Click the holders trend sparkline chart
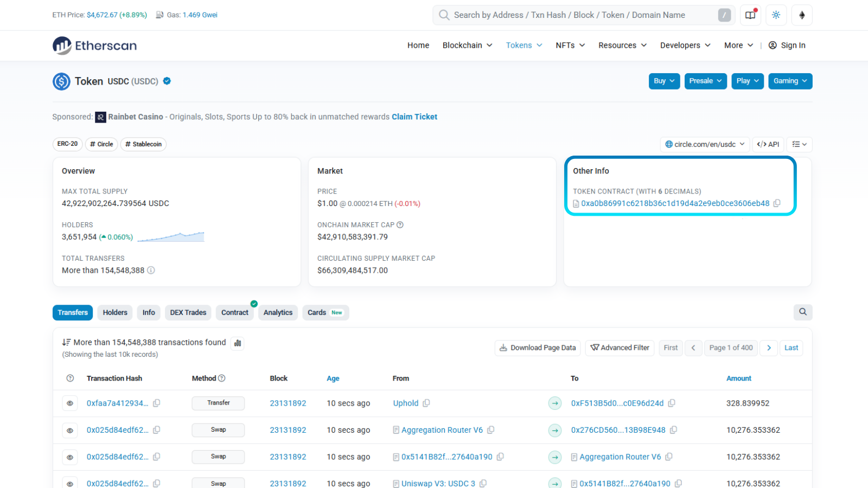The height and width of the screenshot is (488, 868). coord(171,237)
